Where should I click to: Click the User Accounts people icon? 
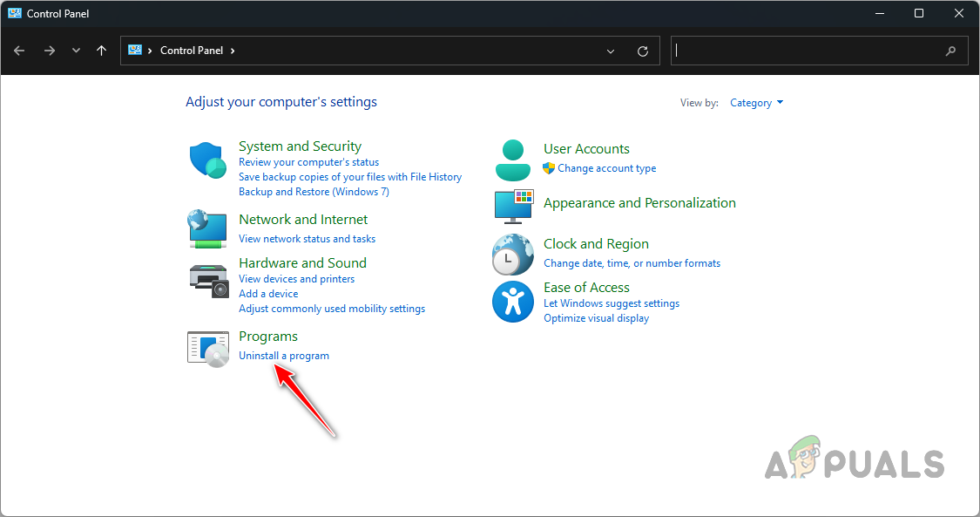pyautogui.click(x=512, y=160)
